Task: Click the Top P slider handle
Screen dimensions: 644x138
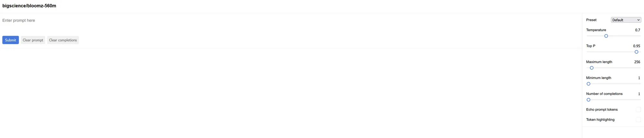Action: pos(636,52)
